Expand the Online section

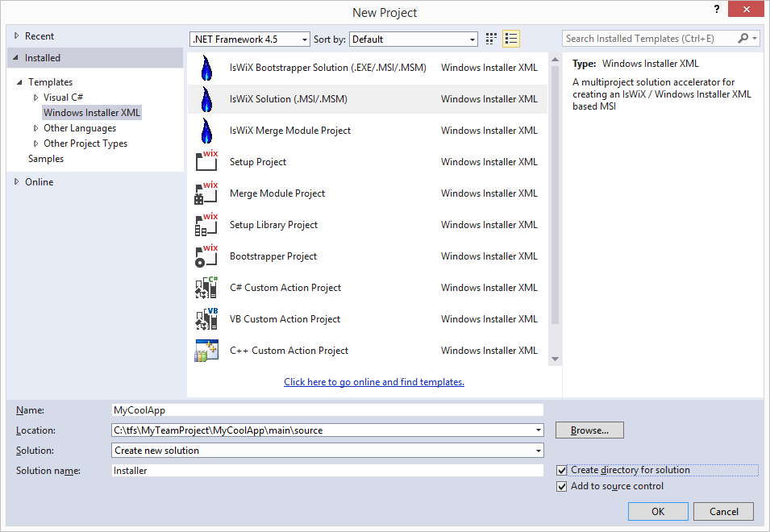click(x=17, y=181)
